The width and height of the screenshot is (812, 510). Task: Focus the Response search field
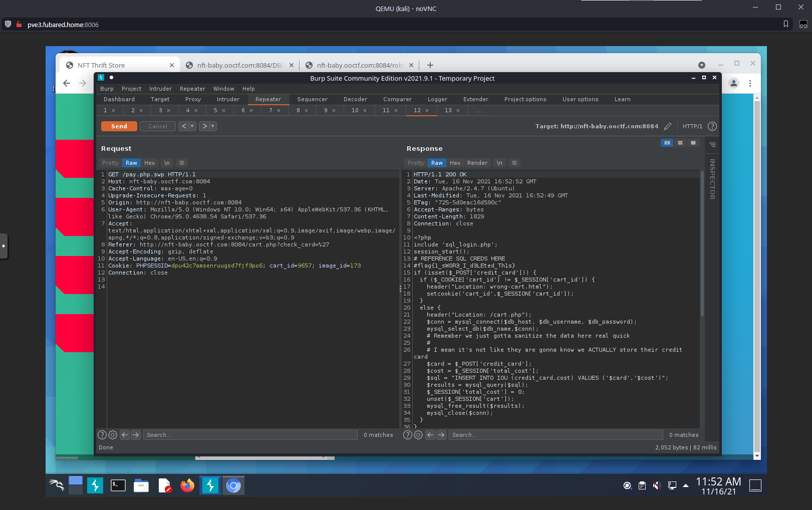556,435
